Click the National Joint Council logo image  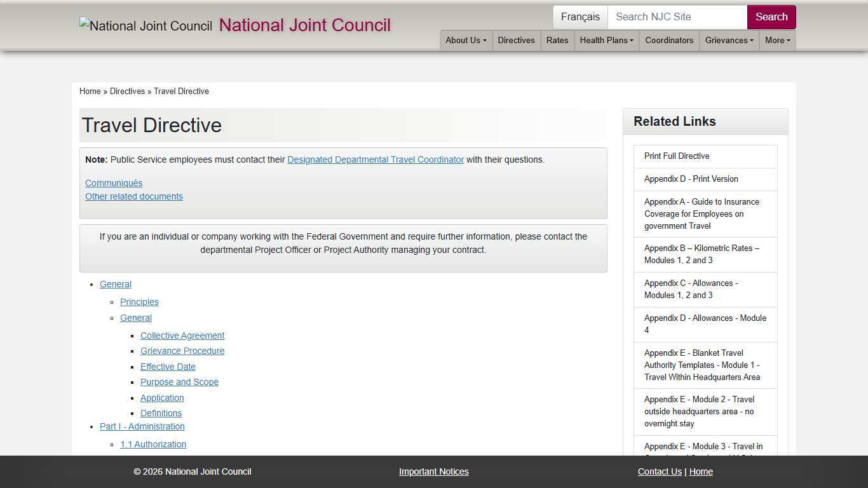[x=146, y=26]
